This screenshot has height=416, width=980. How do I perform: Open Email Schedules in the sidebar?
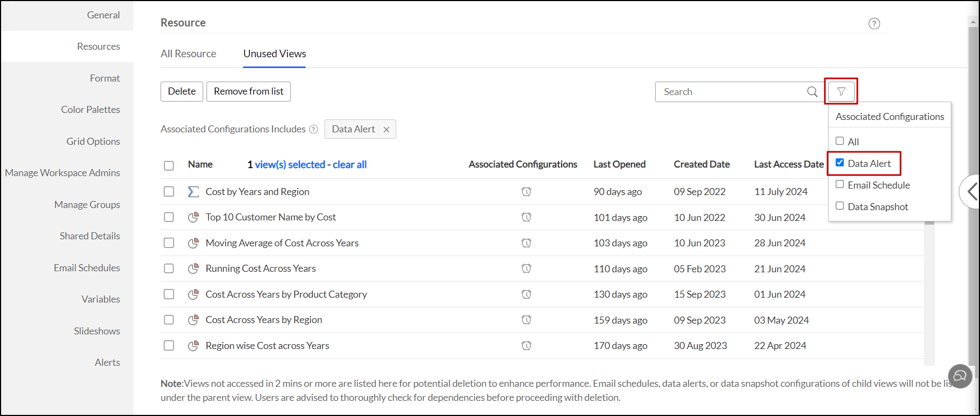86,268
